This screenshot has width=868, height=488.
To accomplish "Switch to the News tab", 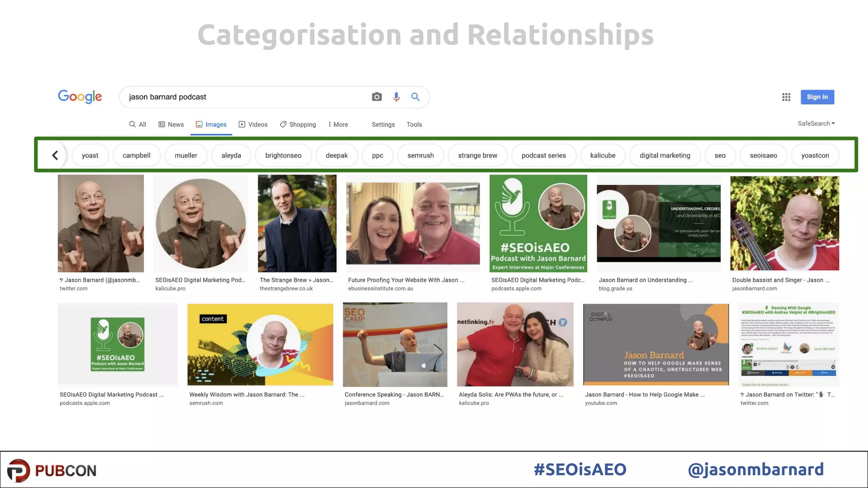I will point(171,125).
